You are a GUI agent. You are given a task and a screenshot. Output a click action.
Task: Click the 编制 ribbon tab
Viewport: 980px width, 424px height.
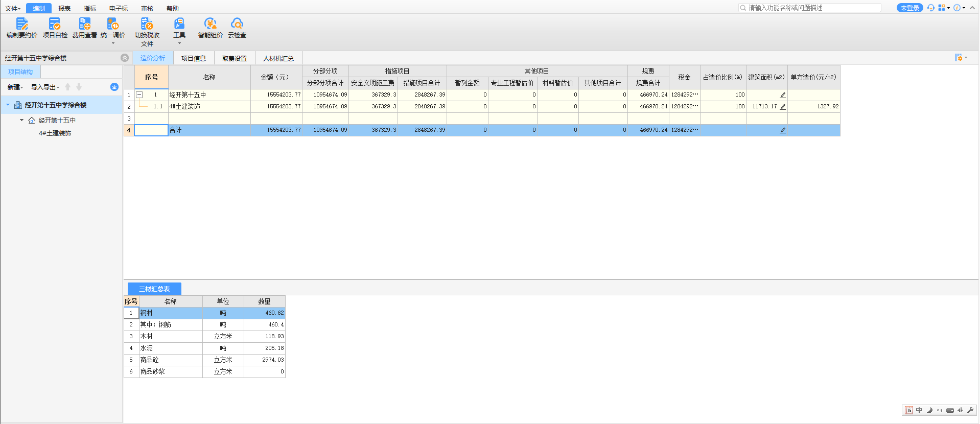(39, 8)
